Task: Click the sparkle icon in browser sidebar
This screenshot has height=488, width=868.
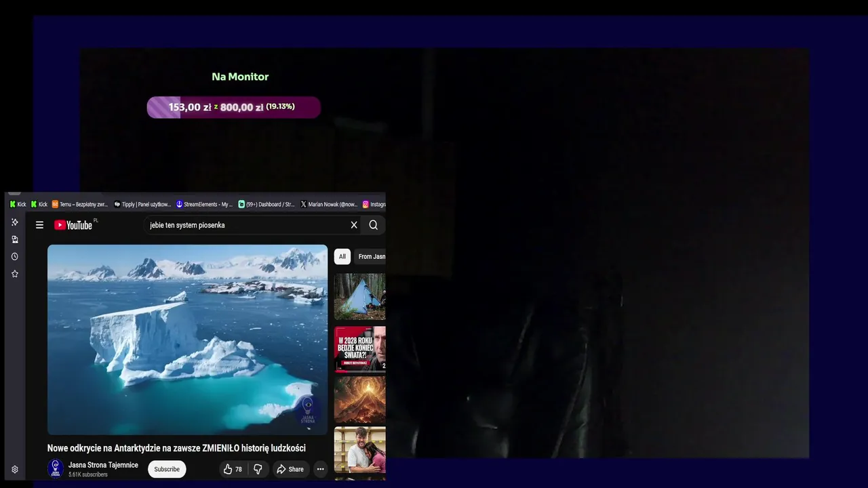Action: [x=15, y=222]
